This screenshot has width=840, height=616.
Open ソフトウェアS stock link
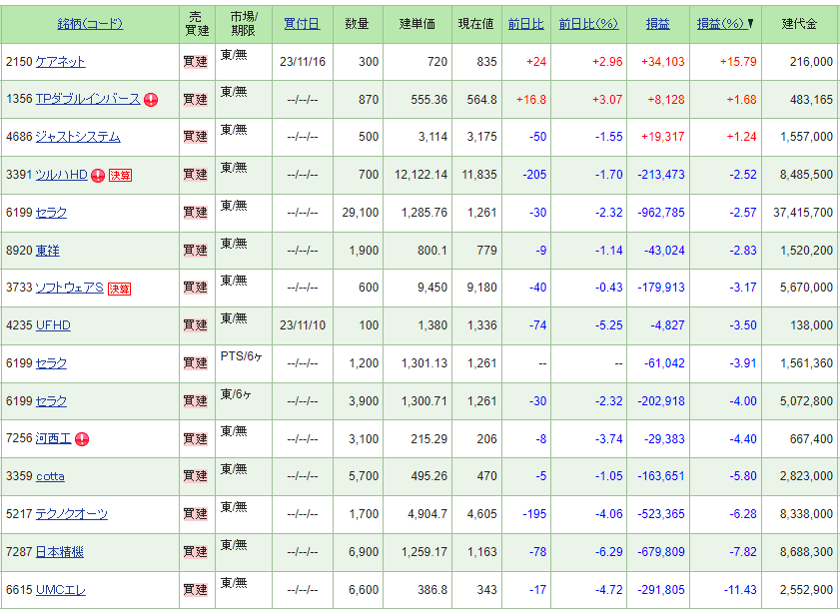tap(69, 288)
